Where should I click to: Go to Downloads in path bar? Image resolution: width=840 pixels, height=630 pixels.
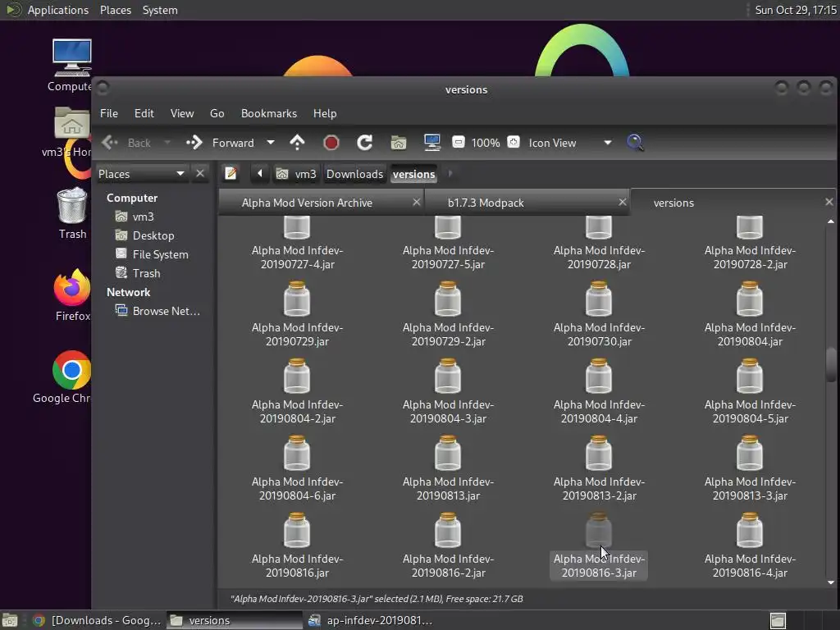click(354, 174)
